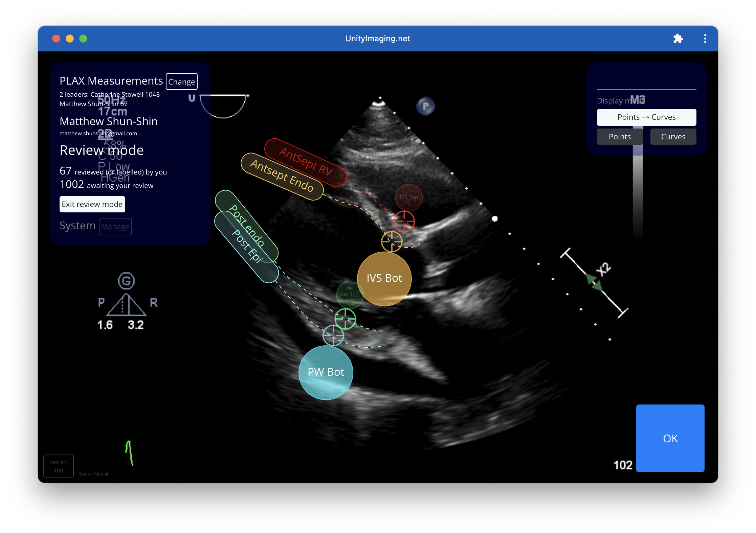756x533 pixels.
Task: Click the Matthew Shun-Shin user name
Action: click(x=109, y=121)
